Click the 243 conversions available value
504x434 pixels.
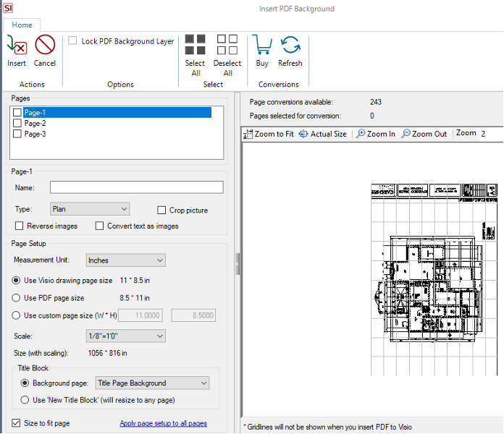[375, 102]
